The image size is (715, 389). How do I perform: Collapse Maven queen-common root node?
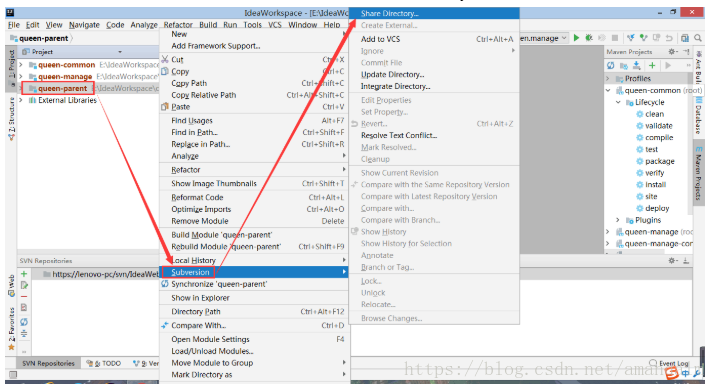608,90
